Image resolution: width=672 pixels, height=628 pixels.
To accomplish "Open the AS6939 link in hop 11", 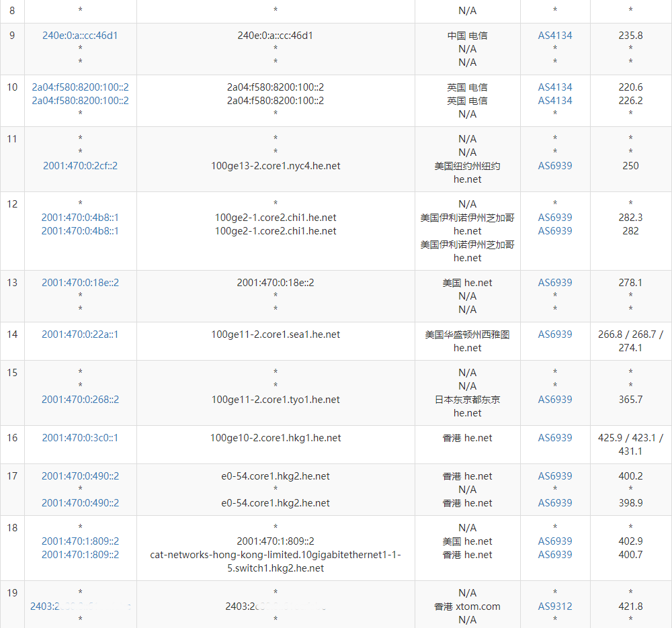I will 555,166.
